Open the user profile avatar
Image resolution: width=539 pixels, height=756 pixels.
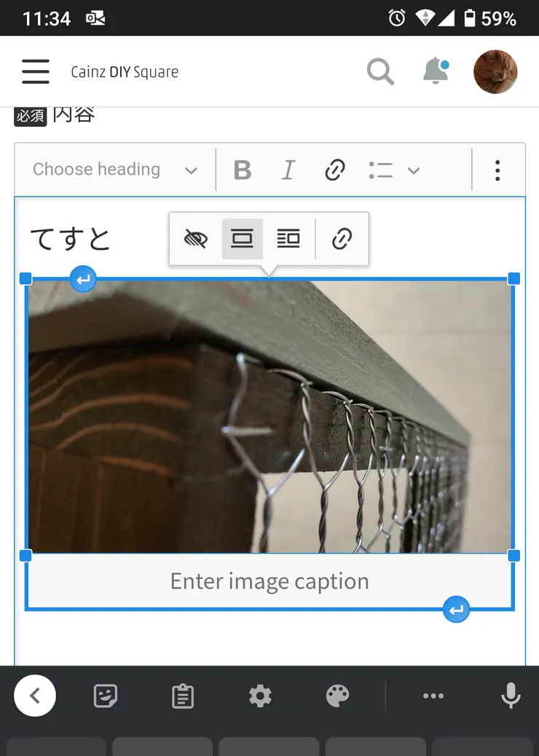click(x=495, y=72)
